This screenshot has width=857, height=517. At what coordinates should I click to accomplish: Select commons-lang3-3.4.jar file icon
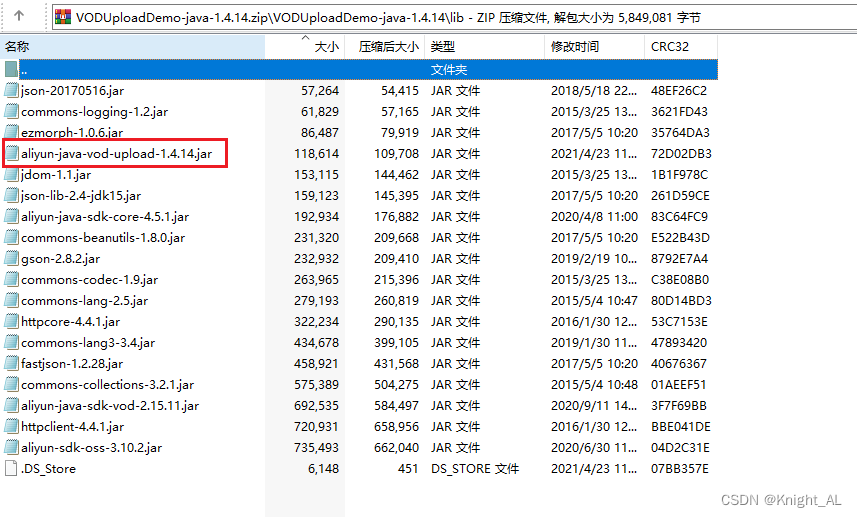[x=11, y=343]
